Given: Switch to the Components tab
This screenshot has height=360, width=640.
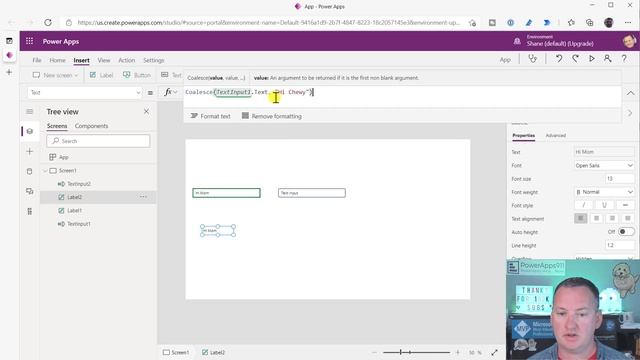Looking at the screenshot, I should 91,126.
